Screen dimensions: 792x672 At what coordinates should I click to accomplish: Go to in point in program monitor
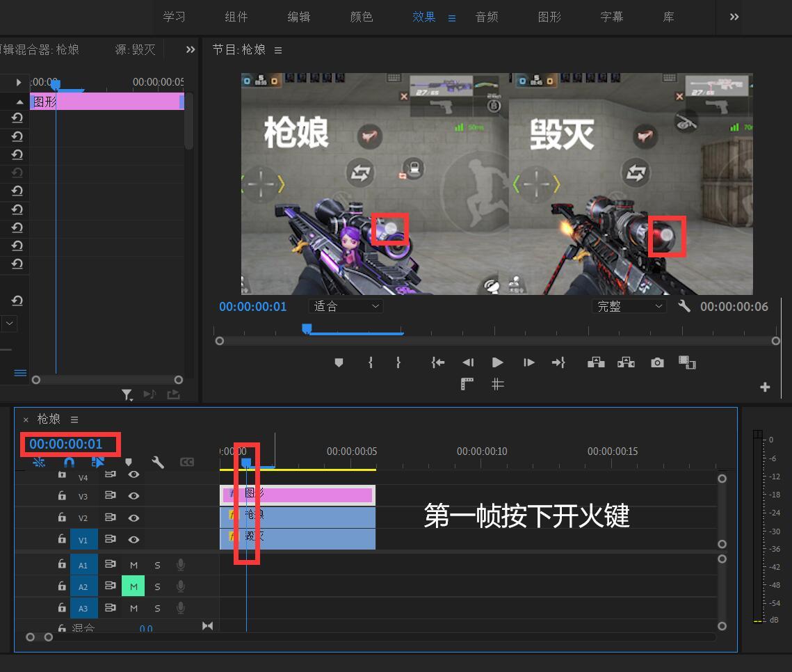pyautogui.click(x=438, y=362)
